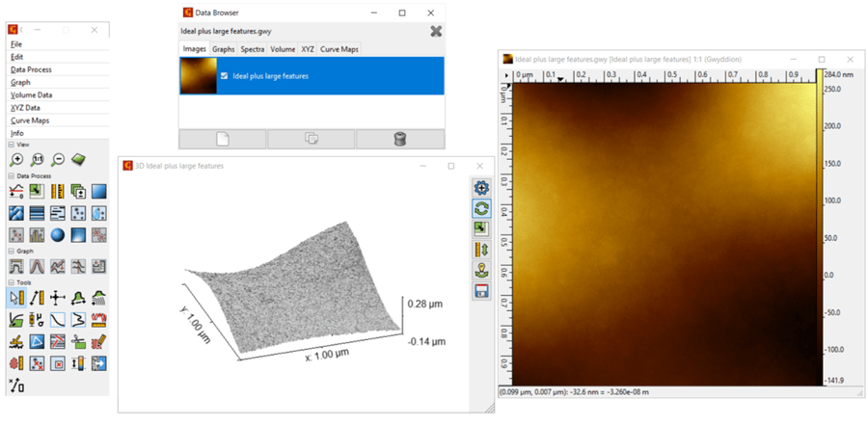The image size is (868, 426).
Task: Select the crosshair point tool
Action: pos(58,299)
